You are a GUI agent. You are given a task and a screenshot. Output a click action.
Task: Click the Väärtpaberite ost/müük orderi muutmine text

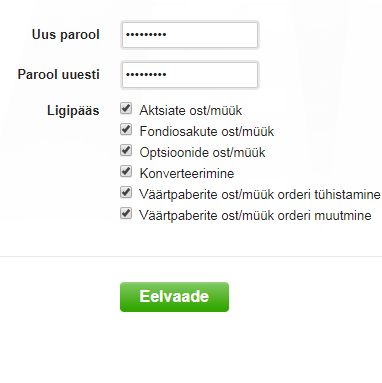click(255, 215)
